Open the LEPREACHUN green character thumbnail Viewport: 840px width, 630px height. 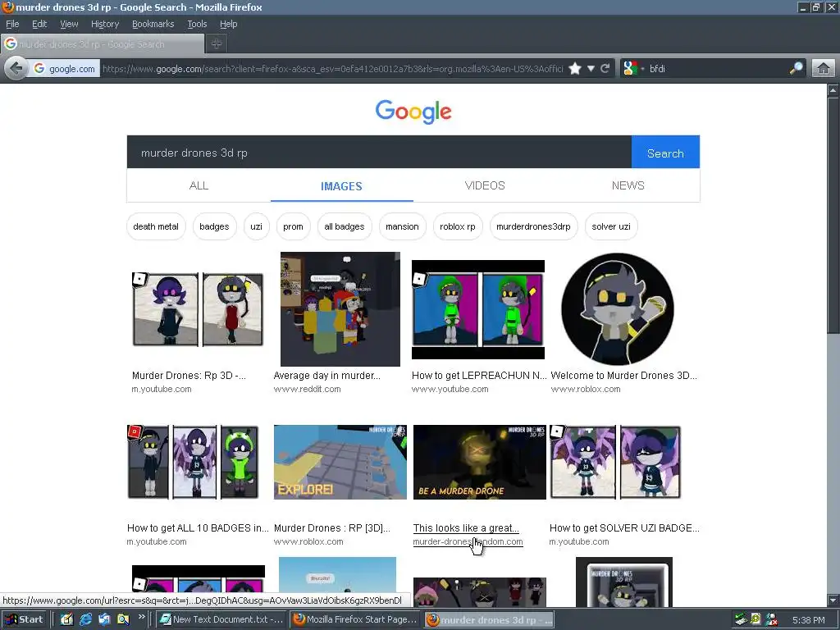tap(478, 309)
